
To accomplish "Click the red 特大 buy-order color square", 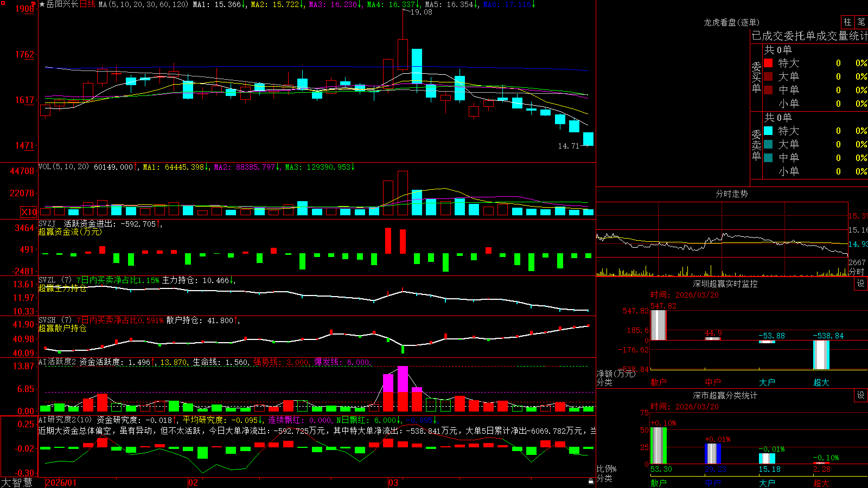I will point(768,63).
